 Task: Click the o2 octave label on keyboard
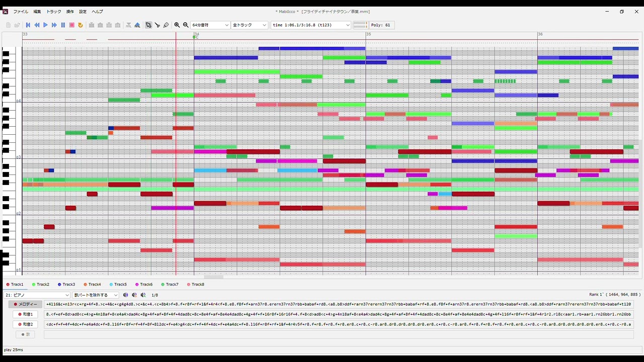coord(19,214)
